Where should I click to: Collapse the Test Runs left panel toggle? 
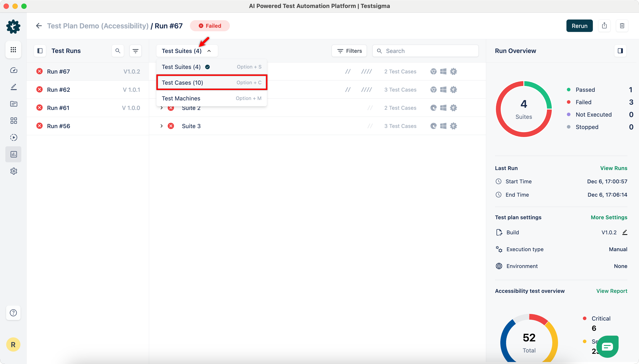click(40, 51)
